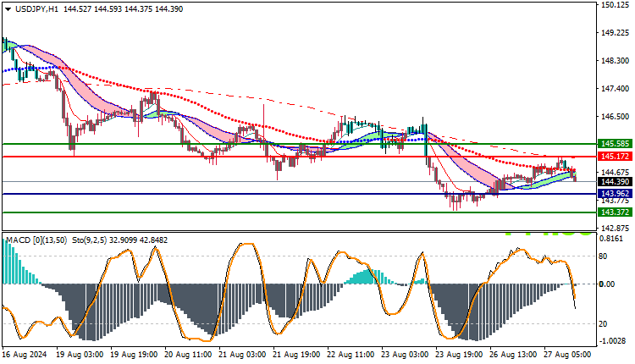The height and width of the screenshot is (364, 635).
Task: Click the 147.400 price scale value
Action: point(616,89)
